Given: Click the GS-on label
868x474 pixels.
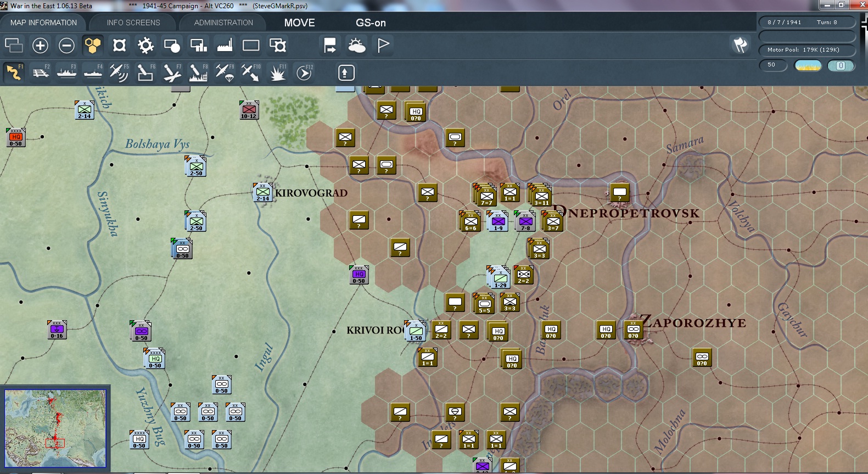Looking at the screenshot, I should coord(371,23).
